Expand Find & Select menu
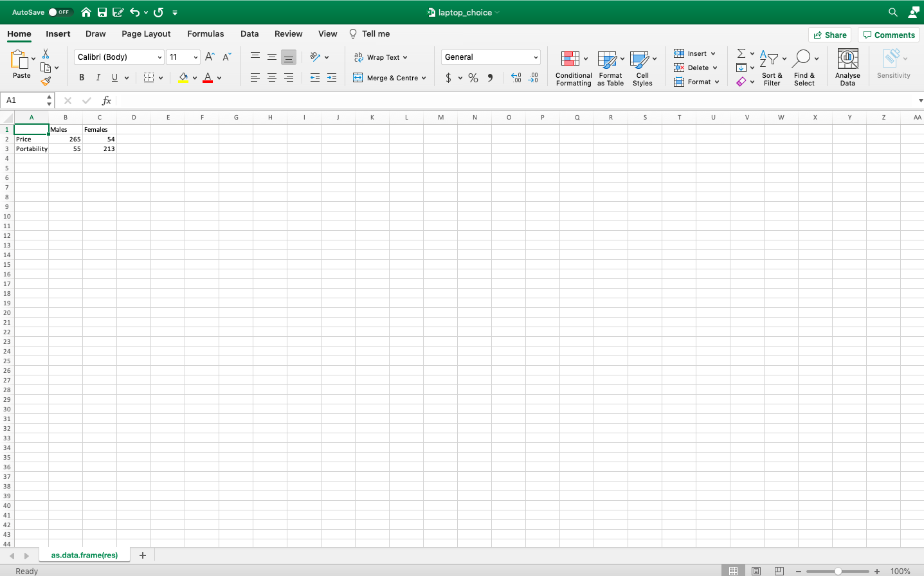 click(x=804, y=67)
